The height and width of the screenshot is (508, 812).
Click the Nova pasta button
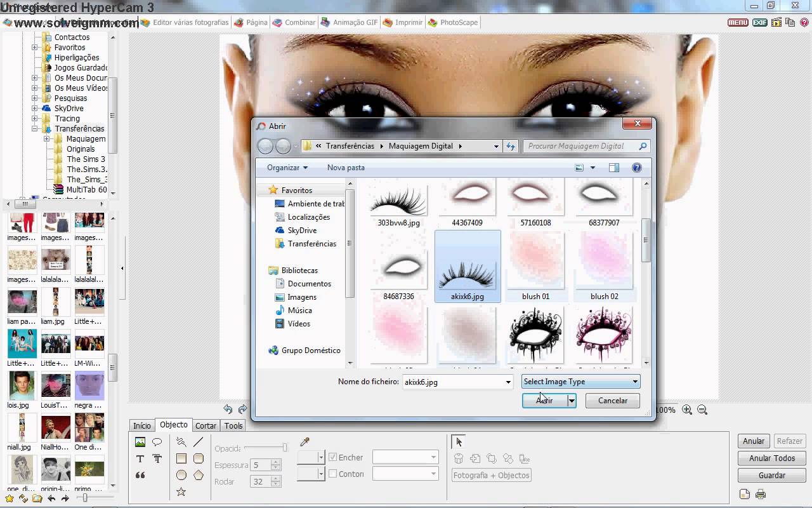(x=346, y=168)
